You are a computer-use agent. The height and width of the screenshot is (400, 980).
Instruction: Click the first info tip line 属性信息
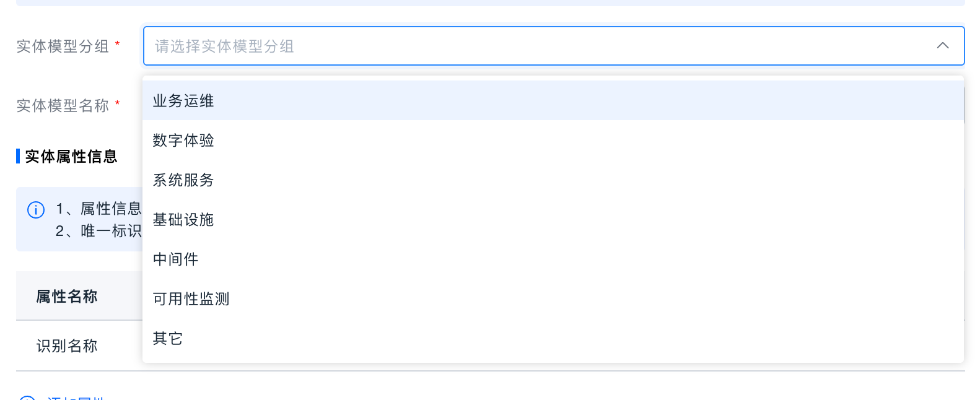(x=99, y=209)
